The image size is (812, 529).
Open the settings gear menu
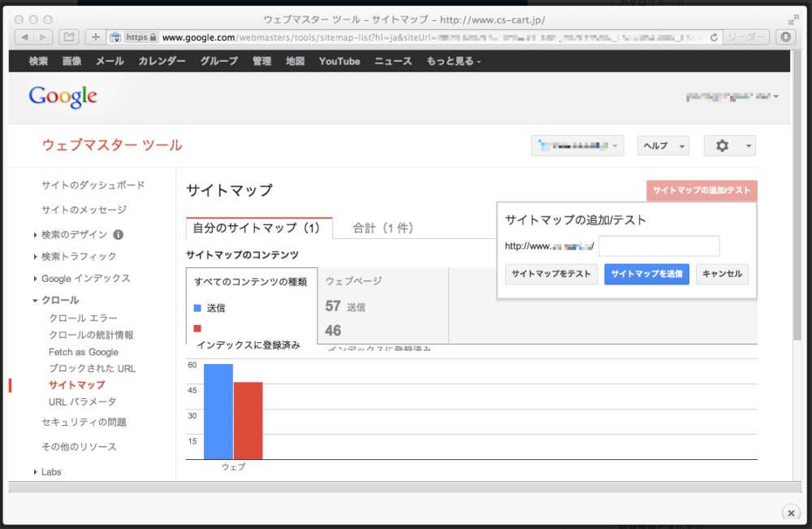729,145
